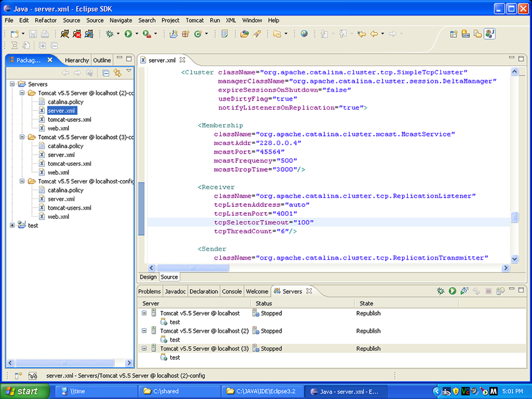
Task: Select Tomcat v5.5 Server @ localhost row in Servers view
Action: (200, 313)
